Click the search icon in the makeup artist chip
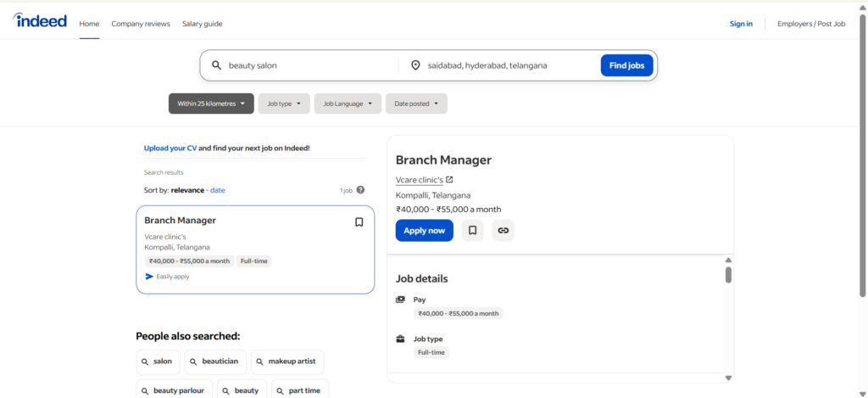This screenshot has width=868, height=398. [x=260, y=362]
